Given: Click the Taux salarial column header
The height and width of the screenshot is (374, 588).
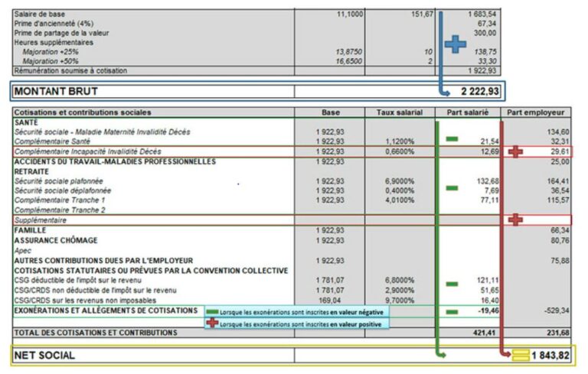Looking at the screenshot, I should click(399, 112).
